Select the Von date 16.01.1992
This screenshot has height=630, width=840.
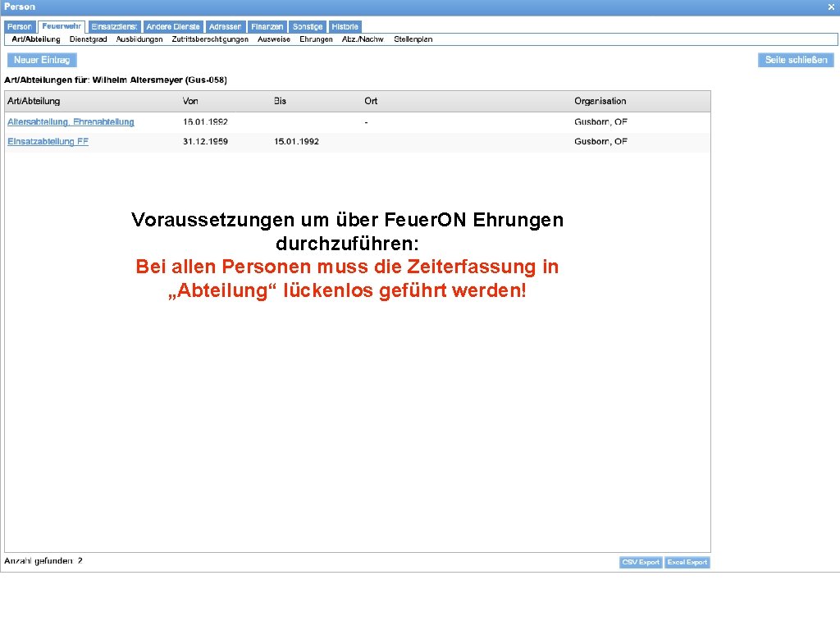(x=205, y=122)
